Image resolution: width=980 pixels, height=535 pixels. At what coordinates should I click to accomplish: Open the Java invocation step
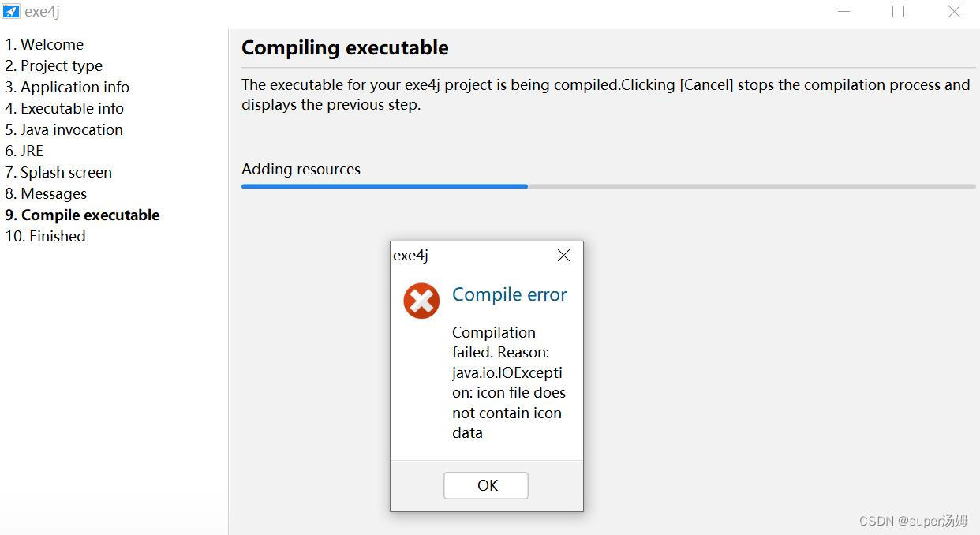pos(63,129)
